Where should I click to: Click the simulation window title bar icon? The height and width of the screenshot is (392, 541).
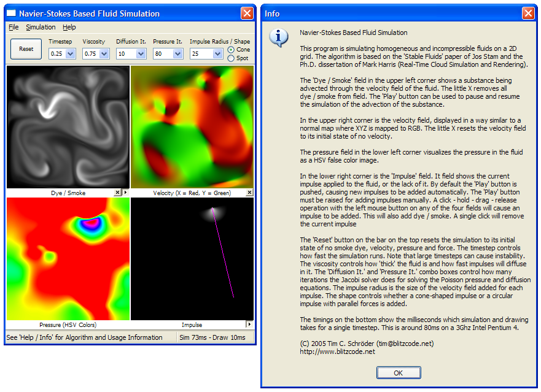pos(11,13)
